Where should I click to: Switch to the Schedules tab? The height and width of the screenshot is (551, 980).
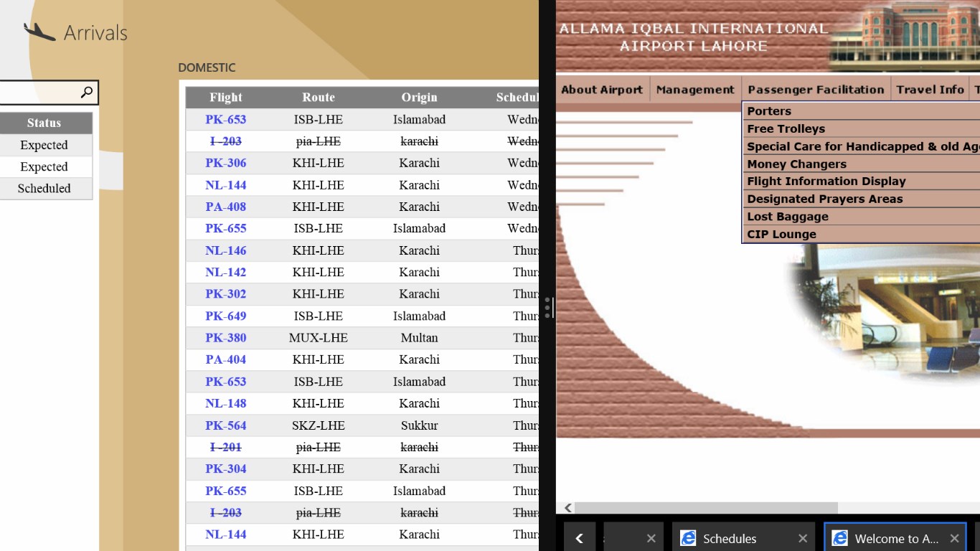click(x=730, y=538)
